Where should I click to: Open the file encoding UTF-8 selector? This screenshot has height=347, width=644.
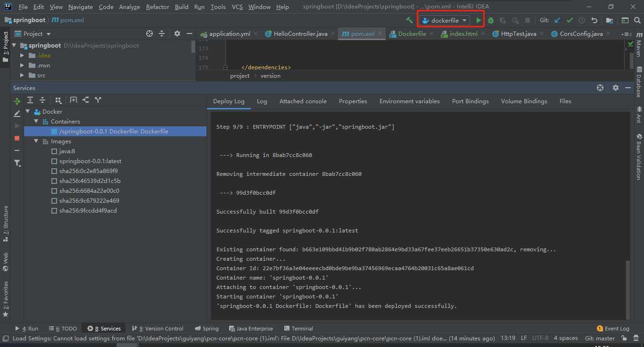pyautogui.click(x=540, y=339)
